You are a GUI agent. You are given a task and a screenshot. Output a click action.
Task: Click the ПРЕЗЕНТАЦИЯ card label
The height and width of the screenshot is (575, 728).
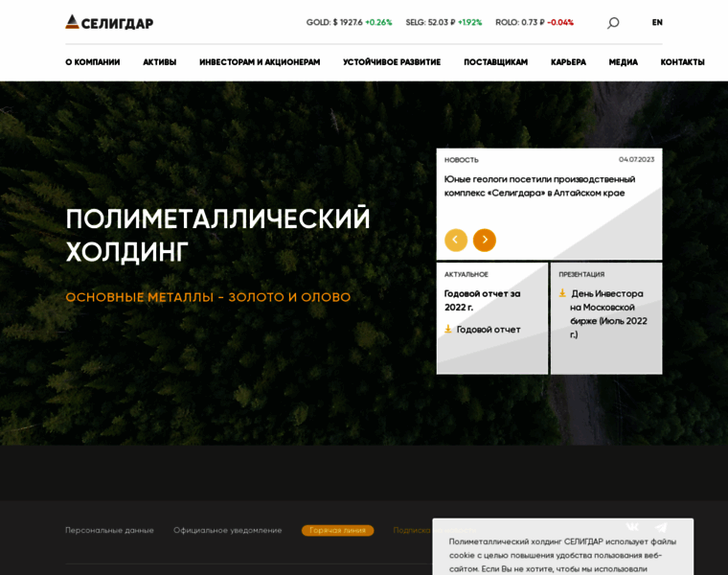581,274
